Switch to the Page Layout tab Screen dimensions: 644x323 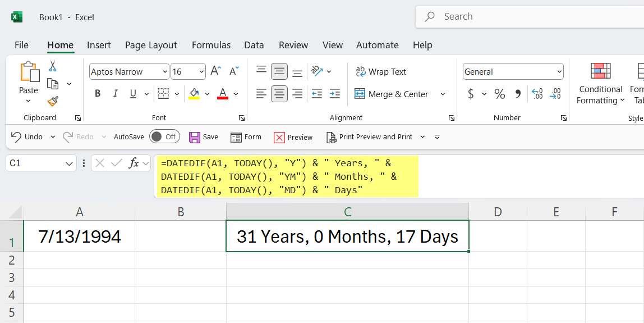tap(151, 45)
